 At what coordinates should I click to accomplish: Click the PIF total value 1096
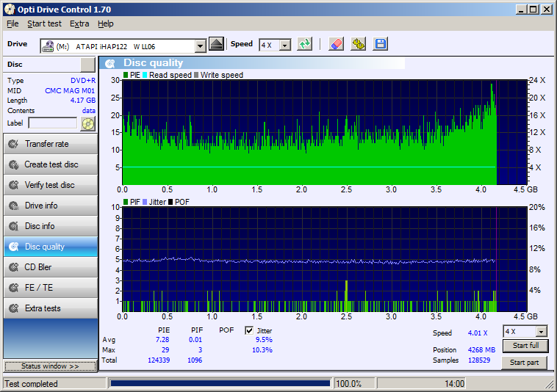pos(195,360)
